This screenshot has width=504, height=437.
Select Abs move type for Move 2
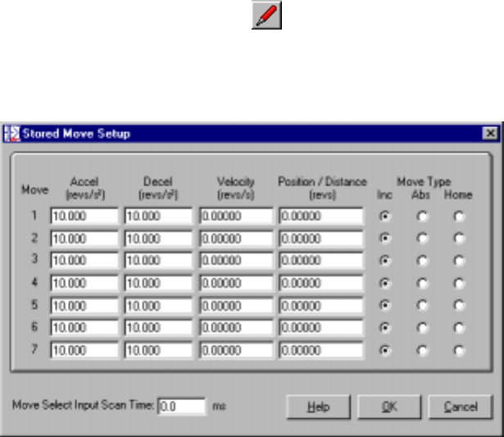422,238
